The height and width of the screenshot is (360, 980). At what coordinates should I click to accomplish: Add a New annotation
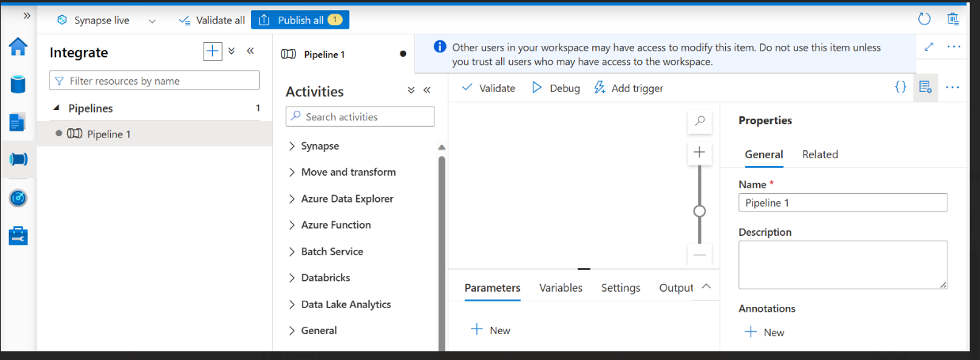point(765,332)
